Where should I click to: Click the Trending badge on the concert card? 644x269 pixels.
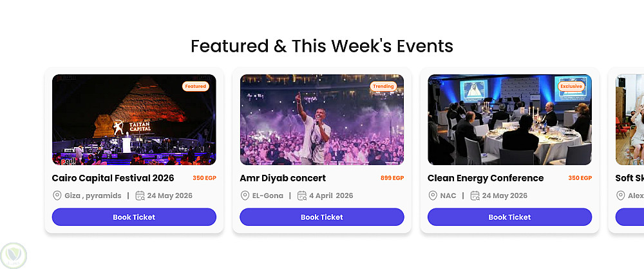[x=383, y=86]
